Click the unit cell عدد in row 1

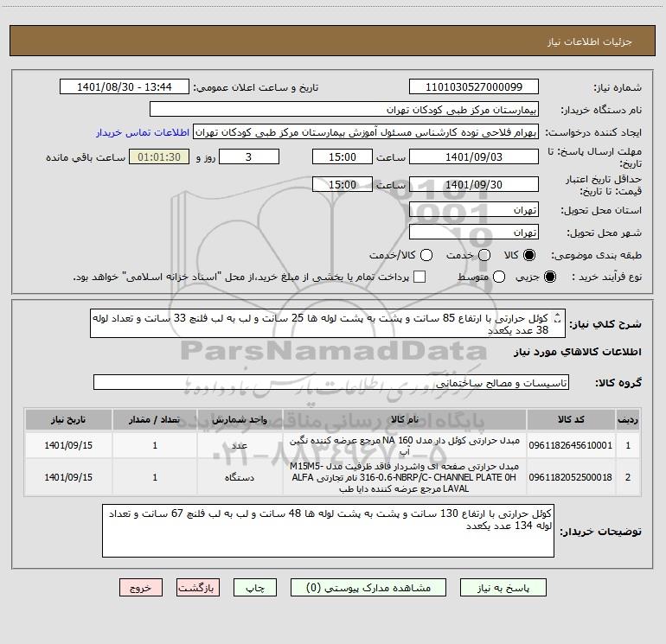(x=240, y=445)
